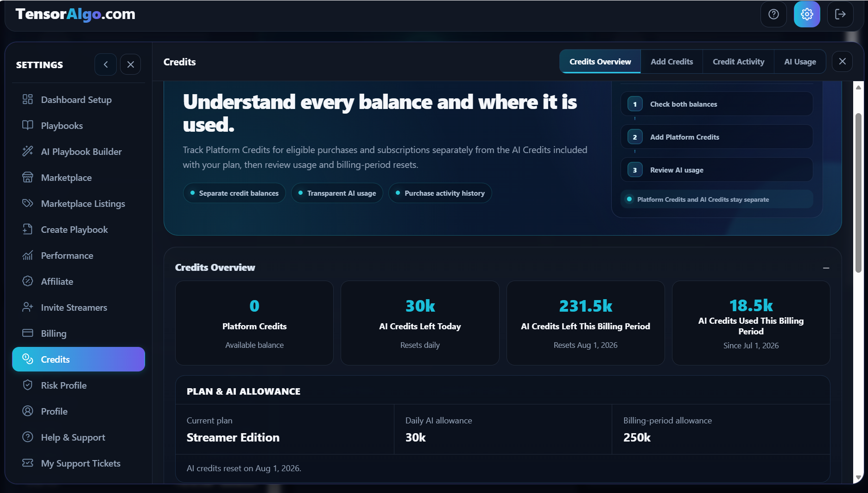Click 'Platform Credits and AI Credits stay separate' note
Image resolution: width=868 pixels, height=493 pixels.
717,199
